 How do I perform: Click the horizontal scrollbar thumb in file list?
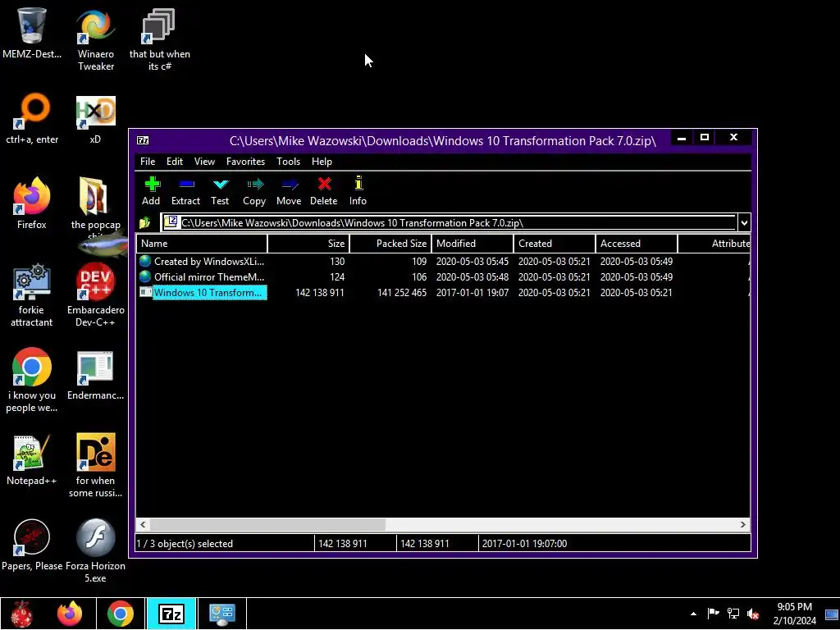coord(267,524)
